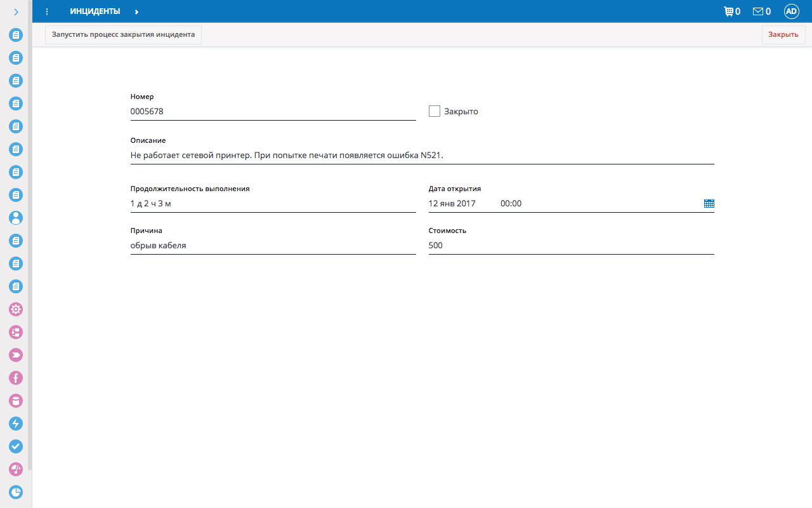Click the date value 12 янв 2017
The width and height of the screenshot is (812, 508).
tap(452, 204)
